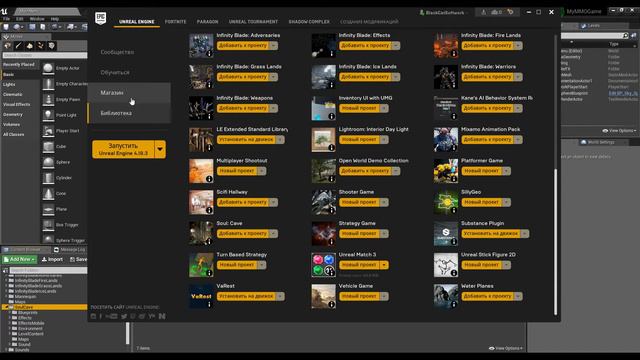Open dropdown arrow for Infinity Blade: Adversaries
Viewport: 640px width, 360px height.
coord(273,45)
